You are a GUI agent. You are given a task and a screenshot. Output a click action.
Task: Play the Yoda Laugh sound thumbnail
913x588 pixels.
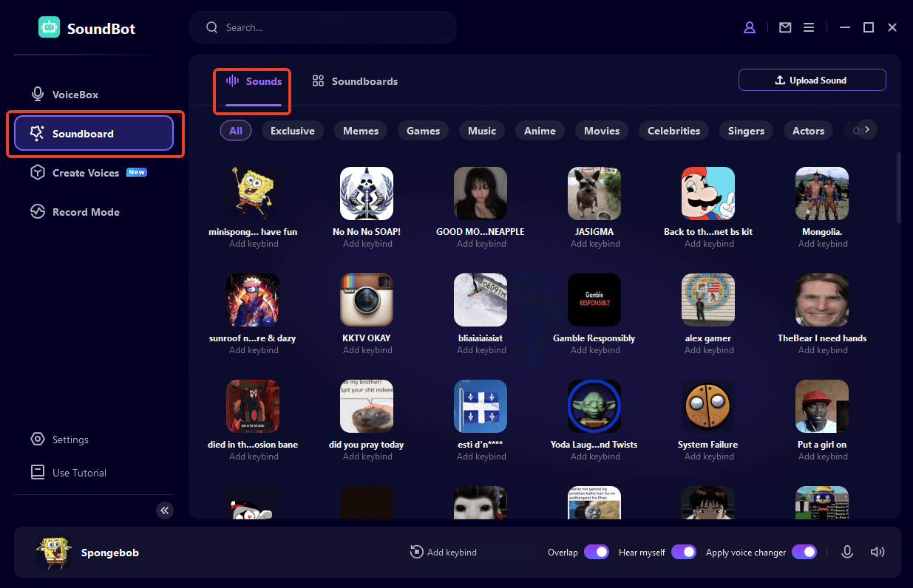click(594, 406)
